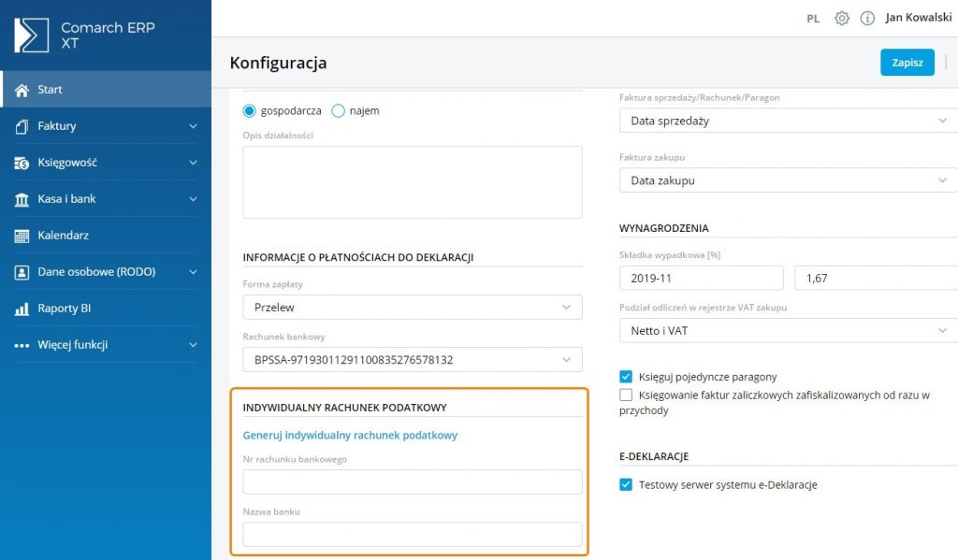Click the Nr rachunku bankowego field

412,481
